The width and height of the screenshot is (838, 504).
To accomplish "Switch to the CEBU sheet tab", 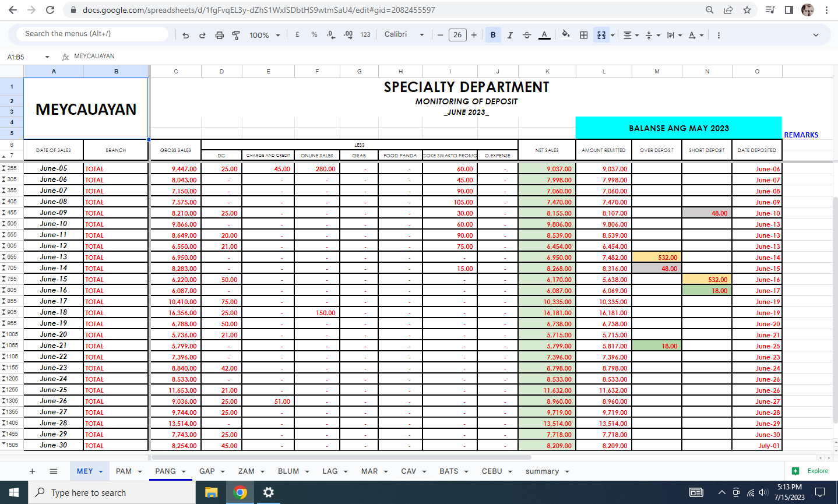I will [x=497, y=471].
